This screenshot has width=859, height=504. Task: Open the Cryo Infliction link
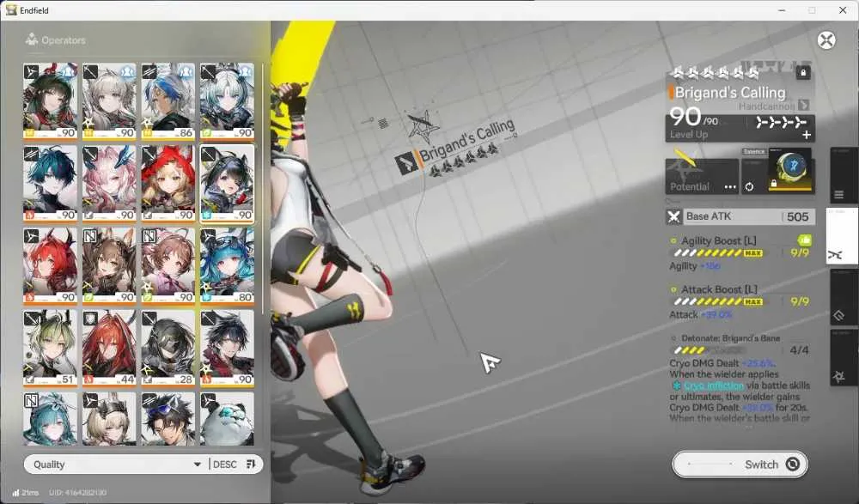pyautogui.click(x=714, y=386)
